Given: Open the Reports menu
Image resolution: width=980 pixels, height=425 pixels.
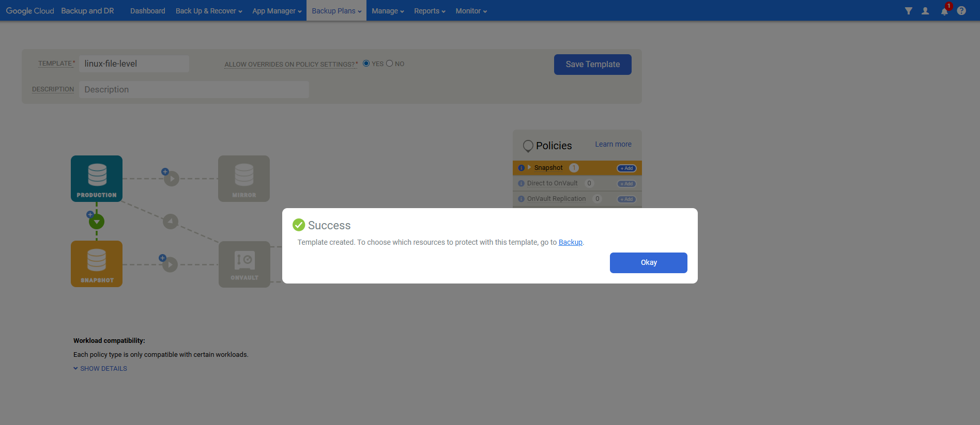Looking at the screenshot, I should click(x=430, y=11).
